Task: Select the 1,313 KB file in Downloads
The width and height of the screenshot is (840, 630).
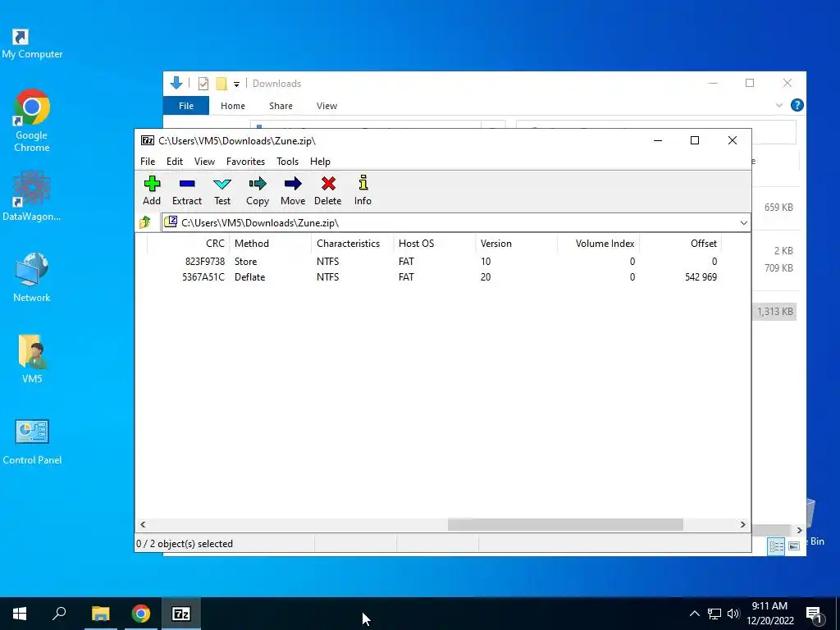Action: point(774,311)
